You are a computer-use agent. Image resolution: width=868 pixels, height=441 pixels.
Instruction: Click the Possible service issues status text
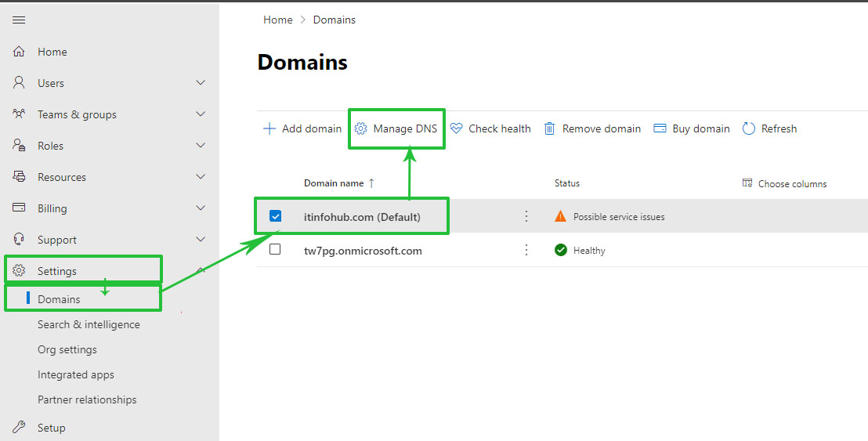pos(619,217)
